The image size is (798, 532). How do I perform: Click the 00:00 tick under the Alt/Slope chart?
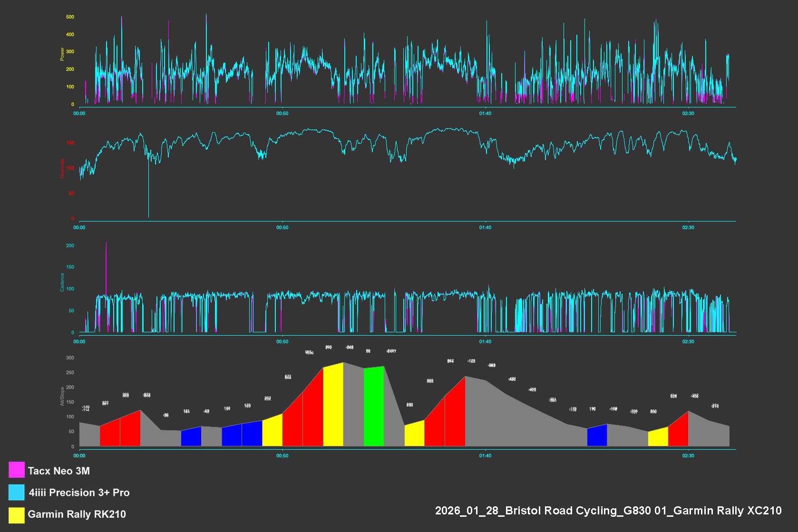(x=79, y=456)
